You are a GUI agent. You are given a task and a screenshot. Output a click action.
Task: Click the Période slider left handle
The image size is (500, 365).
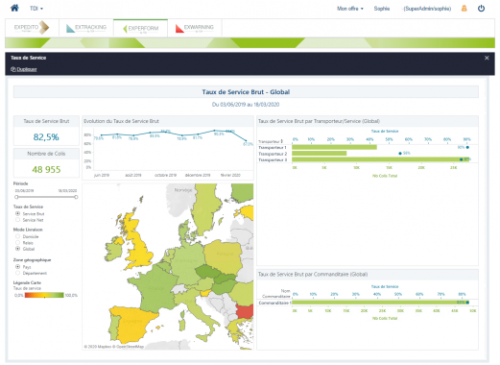point(16,197)
